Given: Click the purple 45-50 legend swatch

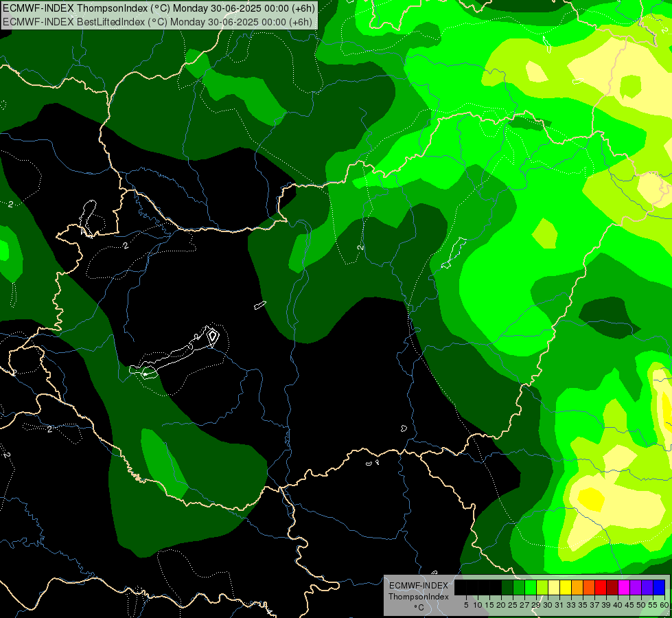Looking at the screenshot, I should 636,587.
